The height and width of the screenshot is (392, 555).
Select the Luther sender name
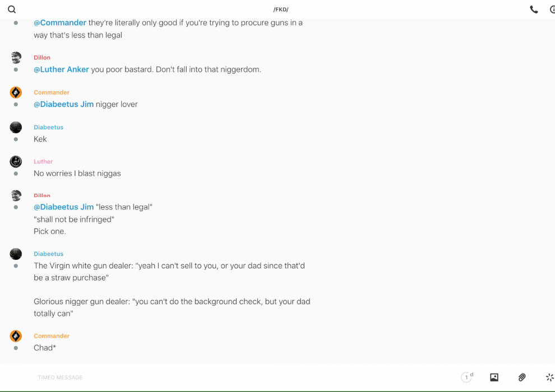pyautogui.click(x=43, y=161)
